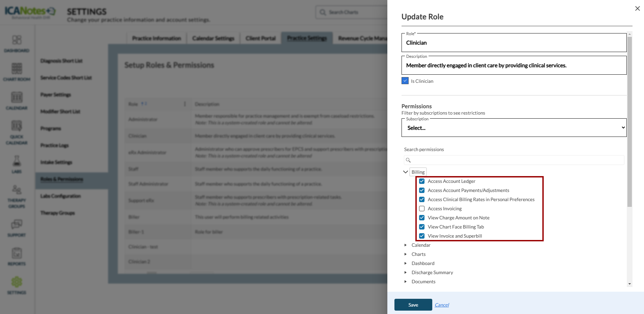Click the search permissions magnifier icon

click(408, 160)
